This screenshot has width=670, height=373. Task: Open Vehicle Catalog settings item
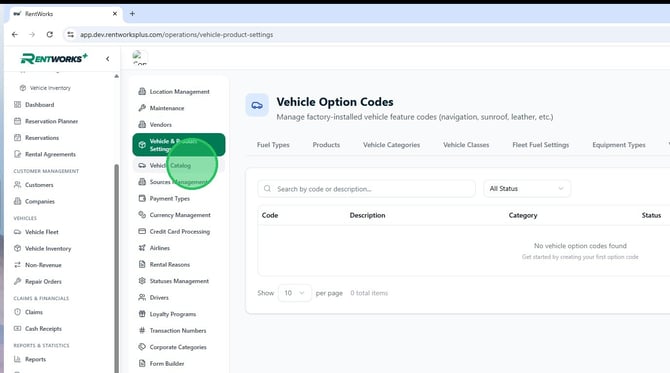click(x=179, y=165)
